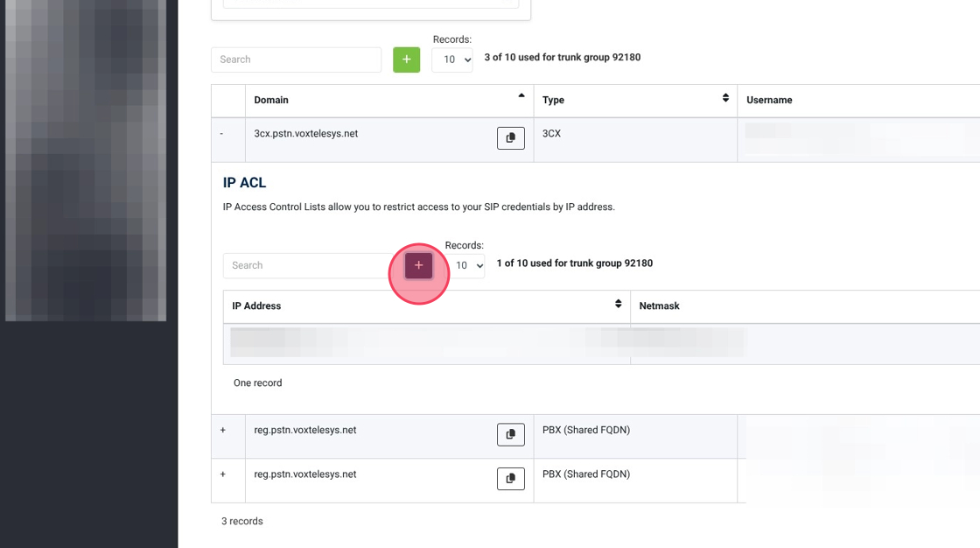This screenshot has height=548, width=980.
Task: Expand the first reg.pstn.voxtelesys.net row
Action: pyautogui.click(x=223, y=431)
